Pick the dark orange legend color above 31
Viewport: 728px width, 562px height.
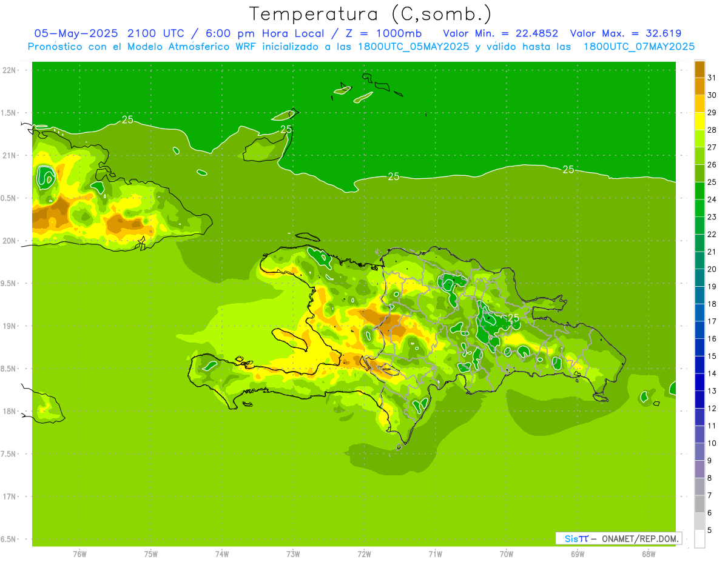click(699, 70)
